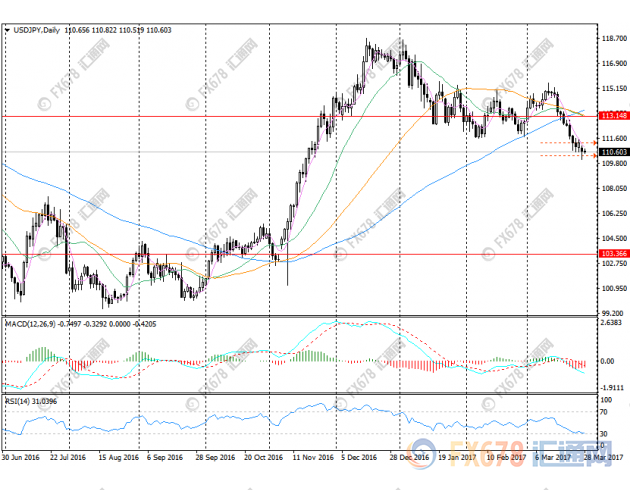
Task: Click the lower orange arrow marker below 110.603
Action: pyautogui.click(x=594, y=156)
